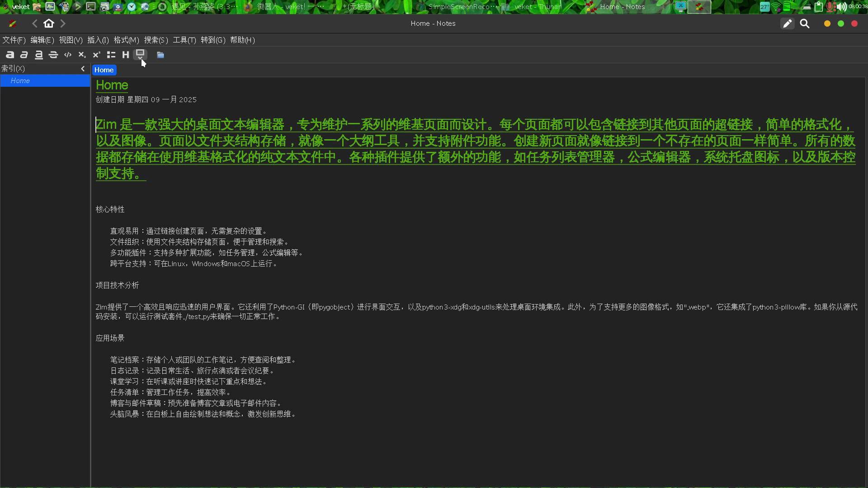Click the clear formatting toolbar button
This screenshot has width=868, height=488.
140,55
